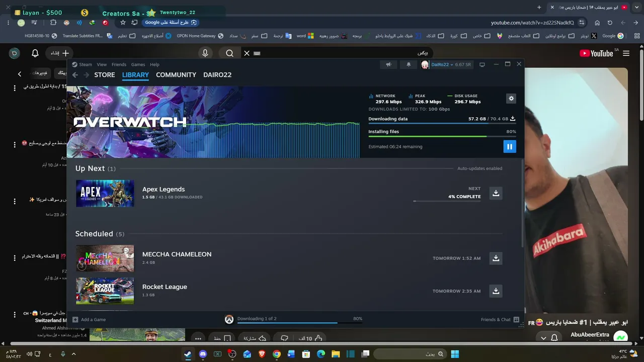Click the Auto-updates enabled label

[479, 168]
